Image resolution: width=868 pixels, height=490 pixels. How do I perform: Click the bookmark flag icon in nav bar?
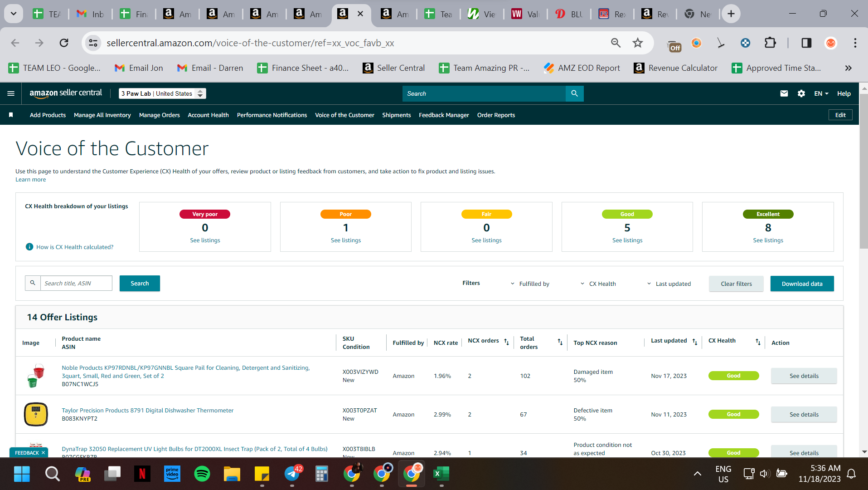tap(11, 115)
